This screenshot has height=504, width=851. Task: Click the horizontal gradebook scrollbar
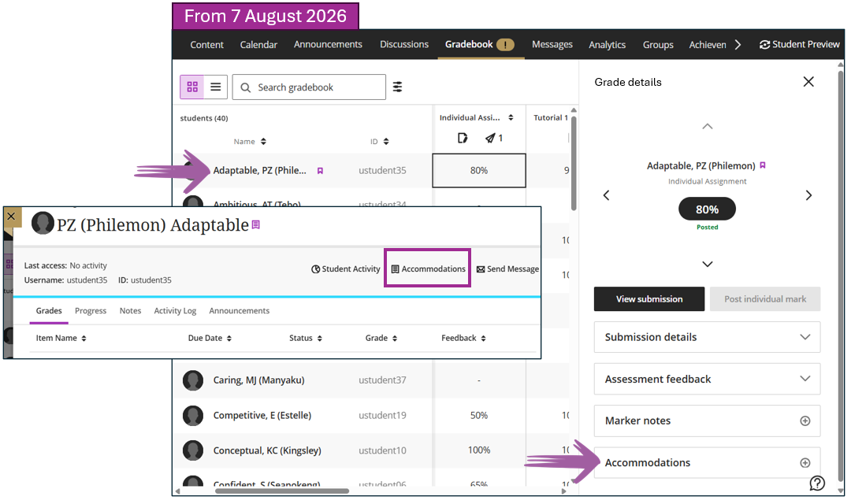pyautogui.click(x=282, y=491)
